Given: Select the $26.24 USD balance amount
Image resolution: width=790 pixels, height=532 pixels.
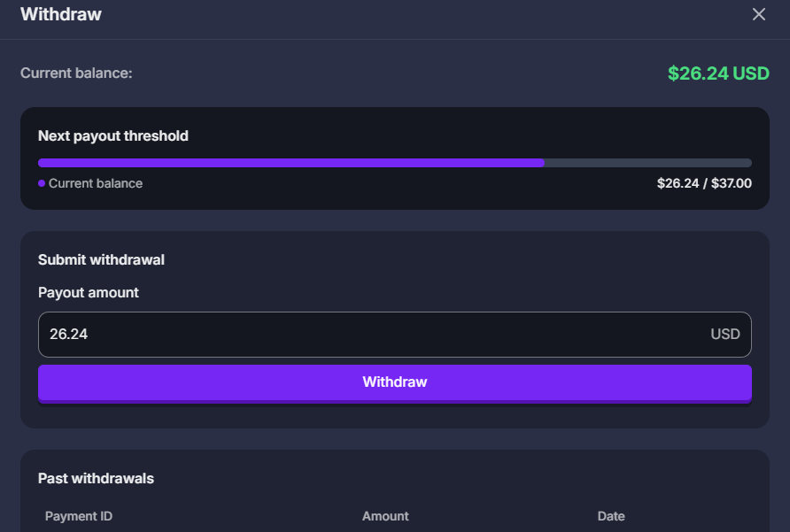Looking at the screenshot, I should tap(718, 73).
